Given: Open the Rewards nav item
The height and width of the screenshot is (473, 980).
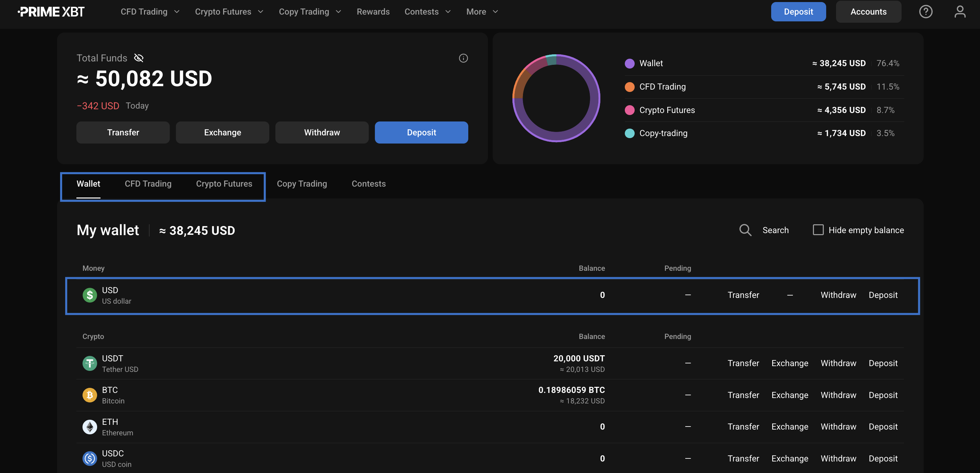Looking at the screenshot, I should (373, 12).
